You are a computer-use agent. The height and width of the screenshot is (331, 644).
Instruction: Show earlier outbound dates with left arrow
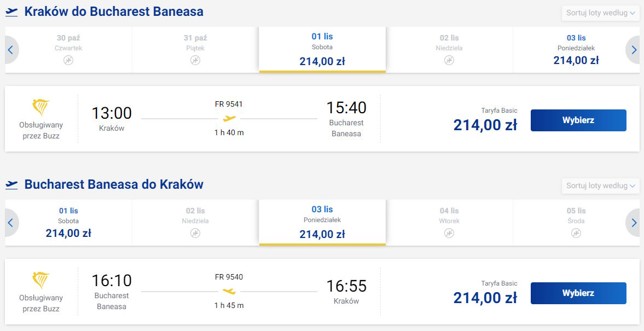10,50
